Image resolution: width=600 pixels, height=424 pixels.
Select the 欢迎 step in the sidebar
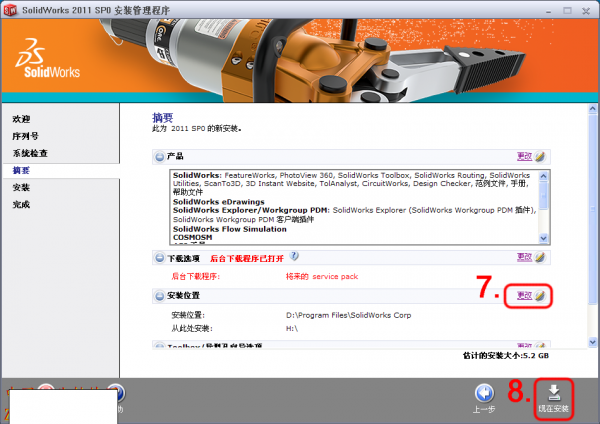click(21, 119)
